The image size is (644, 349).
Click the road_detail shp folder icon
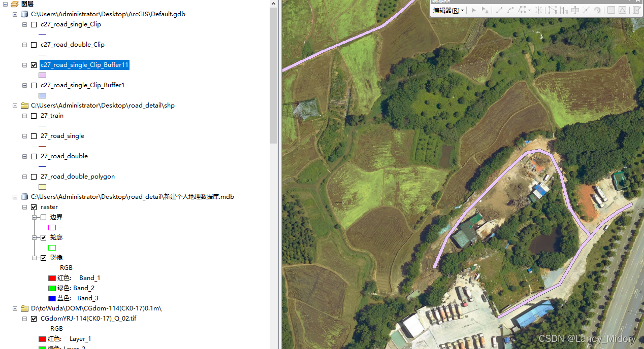coord(24,106)
